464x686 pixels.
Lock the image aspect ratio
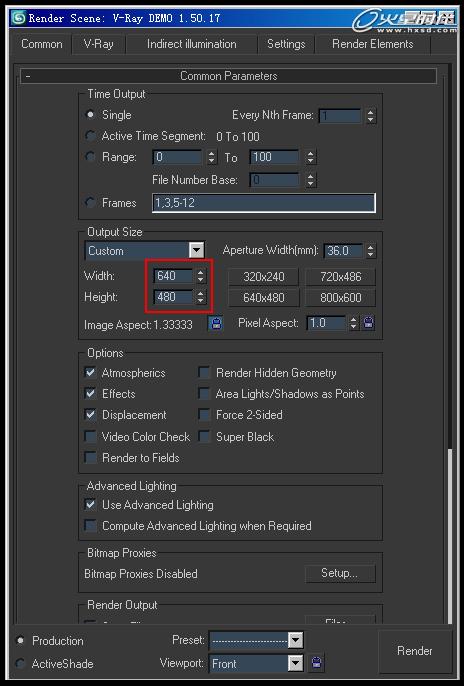click(x=216, y=324)
